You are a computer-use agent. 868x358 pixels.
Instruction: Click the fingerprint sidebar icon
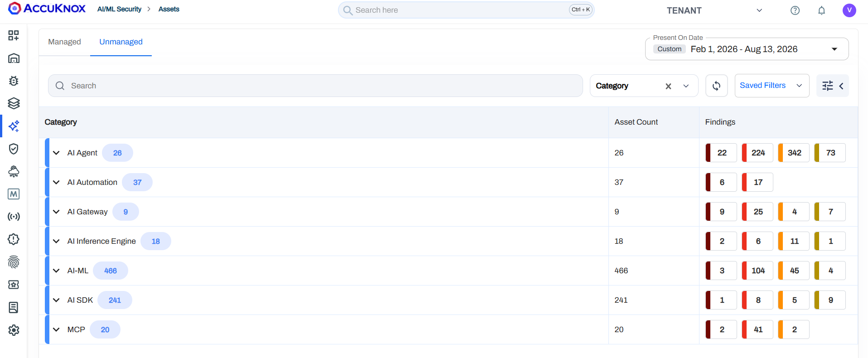tap(14, 262)
